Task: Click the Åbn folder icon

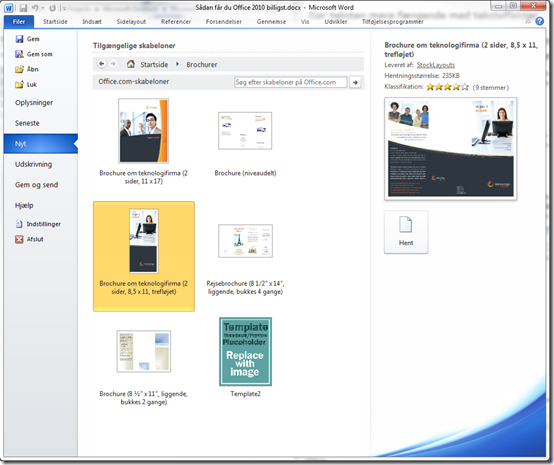Action: point(19,69)
